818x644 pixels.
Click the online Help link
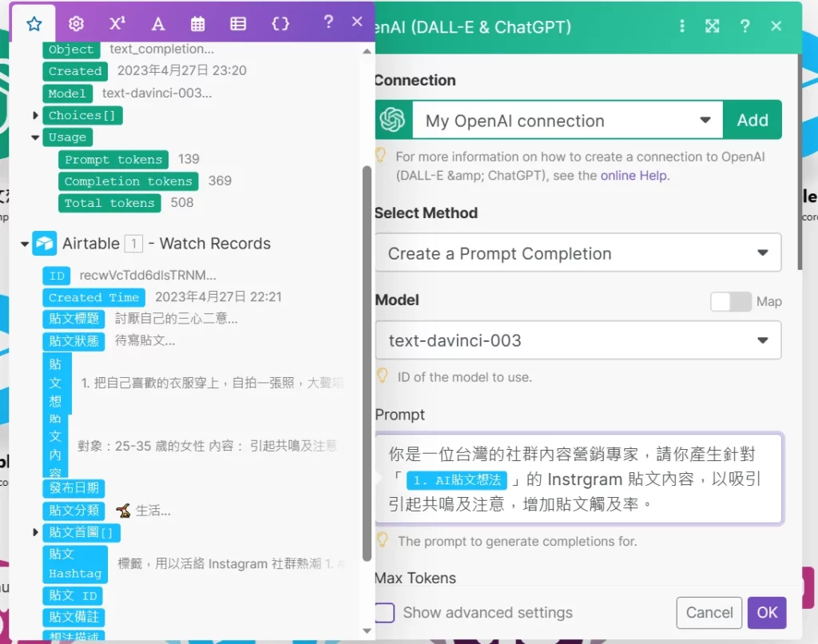(x=633, y=174)
